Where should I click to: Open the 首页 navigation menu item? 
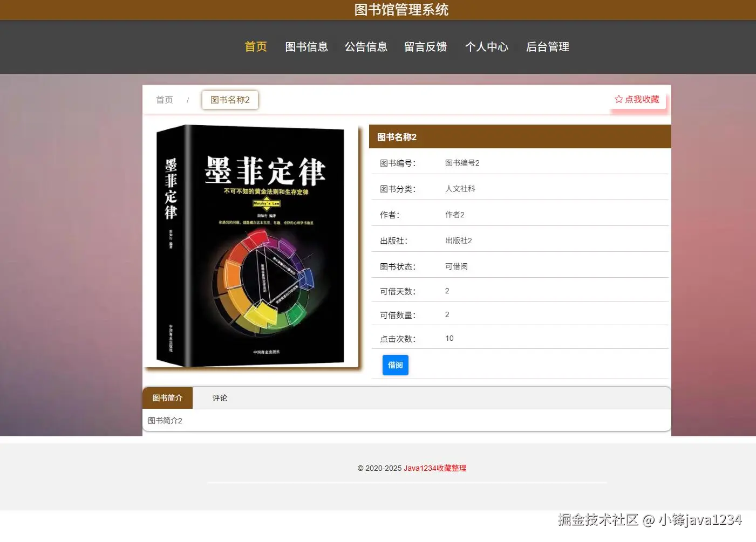[256, 47]
